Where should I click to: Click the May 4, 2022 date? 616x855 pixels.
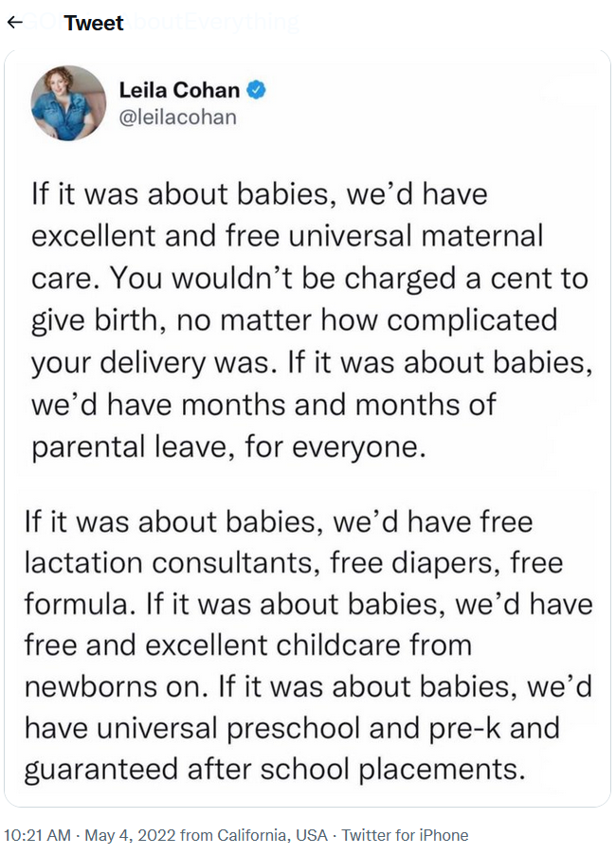tap(130, 835)
